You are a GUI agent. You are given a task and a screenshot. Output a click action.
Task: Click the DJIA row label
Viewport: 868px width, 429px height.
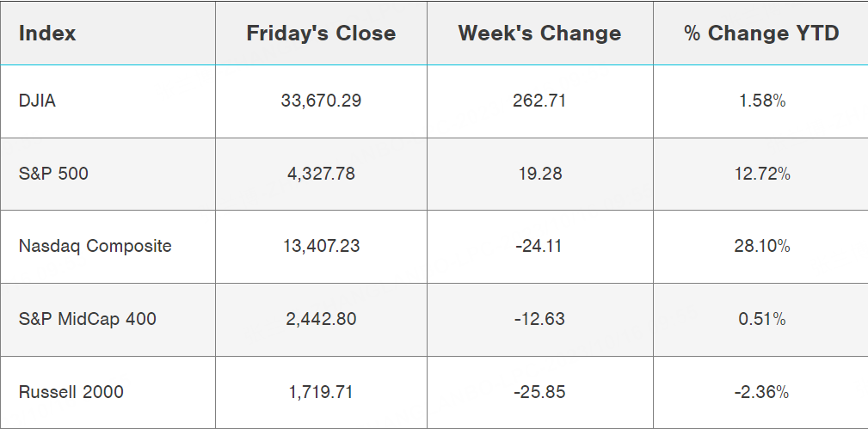(37, 101)
